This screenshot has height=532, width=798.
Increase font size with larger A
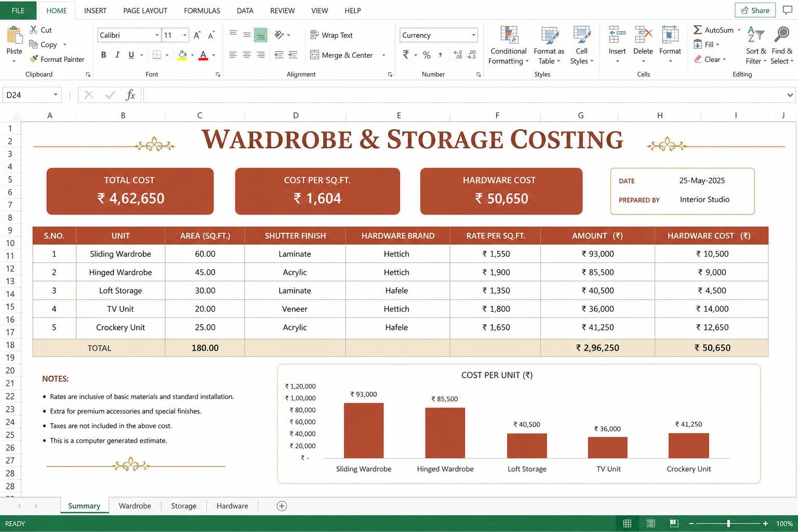coord(197,35)
